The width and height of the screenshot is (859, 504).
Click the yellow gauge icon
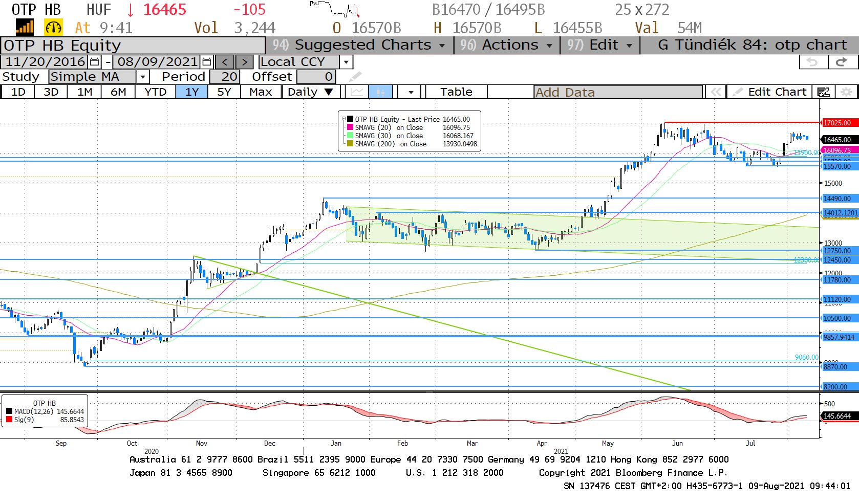click(53, 27)
